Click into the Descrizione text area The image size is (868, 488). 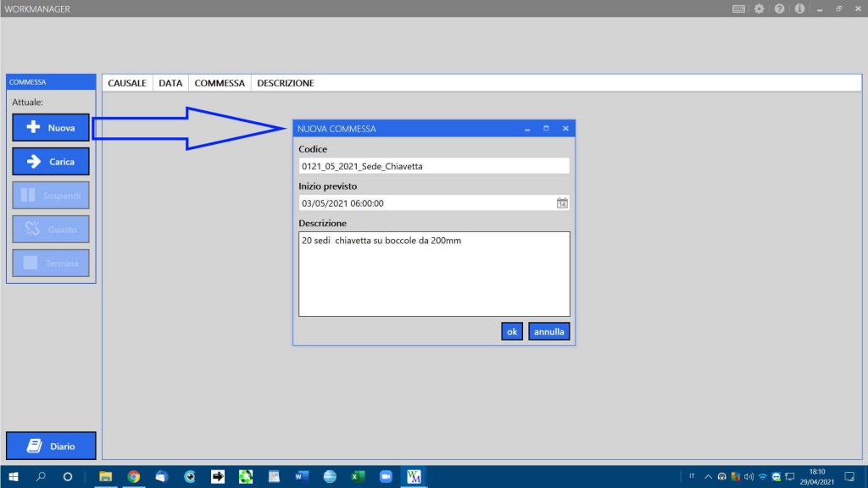(434, 274)
